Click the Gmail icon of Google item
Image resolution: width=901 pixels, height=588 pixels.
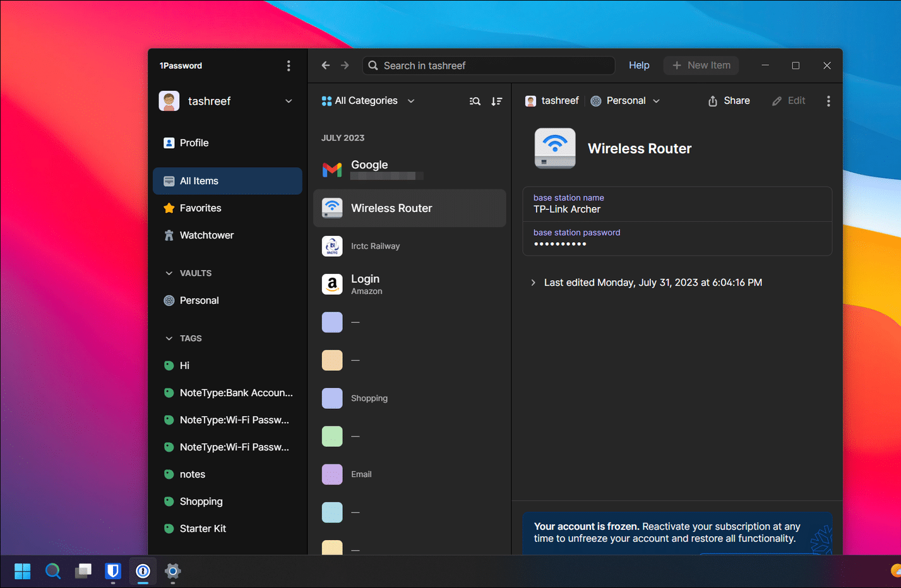(332, 170)
